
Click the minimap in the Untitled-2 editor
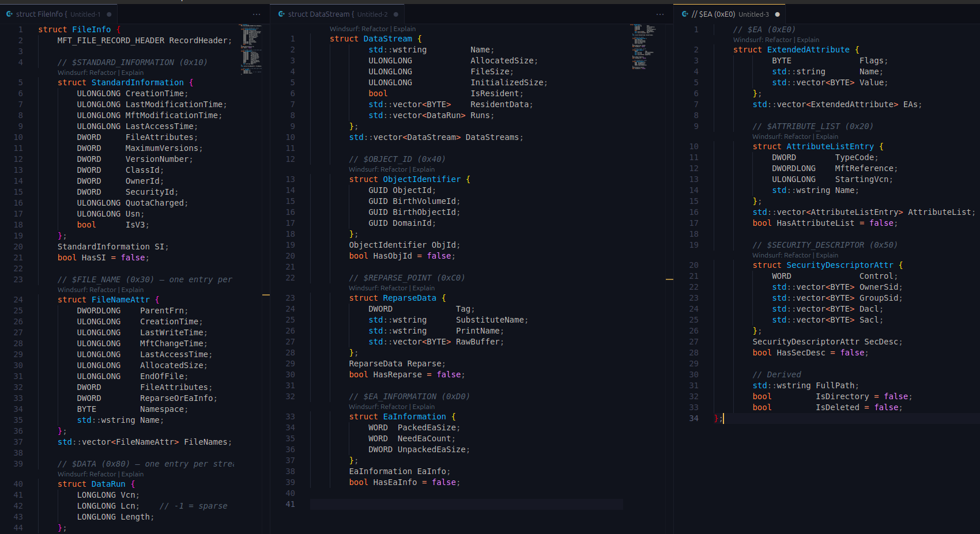point(642,47)
